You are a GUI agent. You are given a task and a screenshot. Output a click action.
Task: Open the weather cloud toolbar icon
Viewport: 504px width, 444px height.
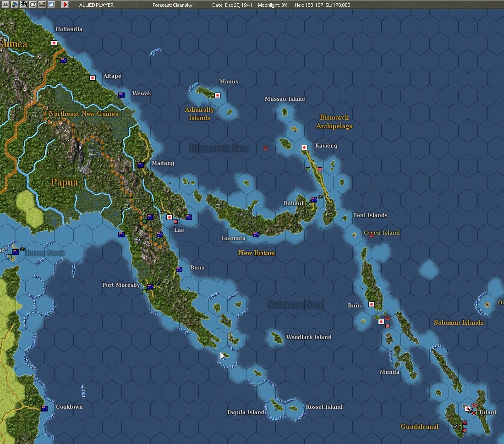[x=51, y=4]
